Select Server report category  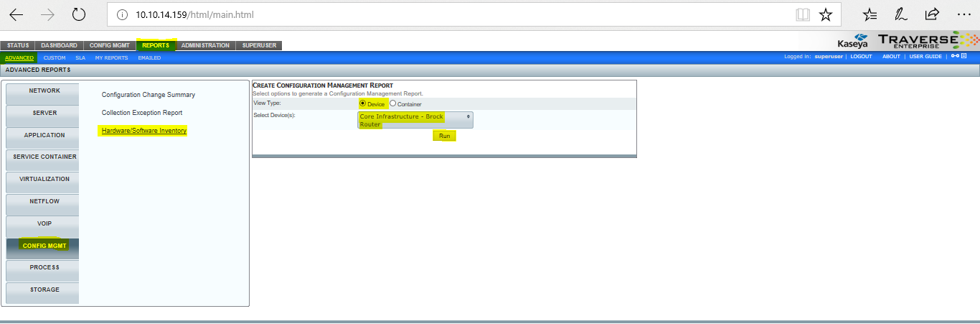[42, 115]
